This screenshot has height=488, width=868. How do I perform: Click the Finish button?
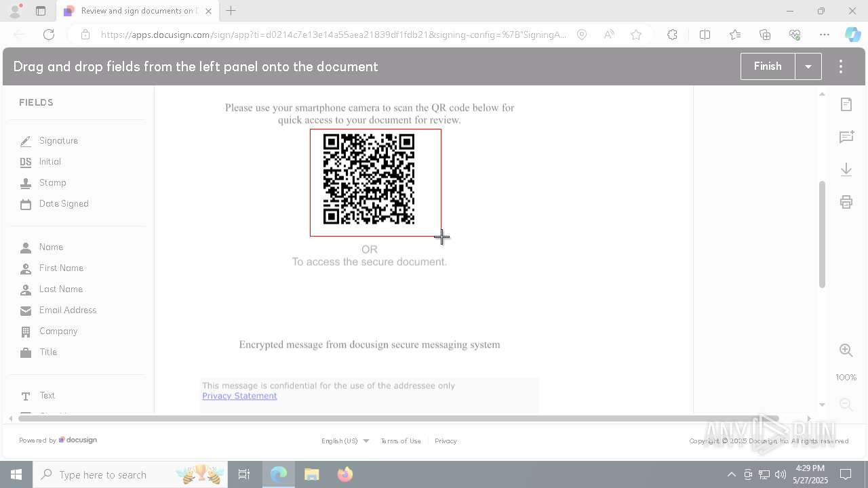tap(768, 66)
